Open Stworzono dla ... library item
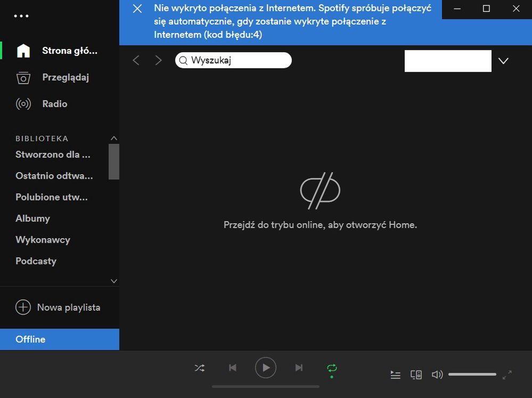532x398 pixels. [53, 155]
